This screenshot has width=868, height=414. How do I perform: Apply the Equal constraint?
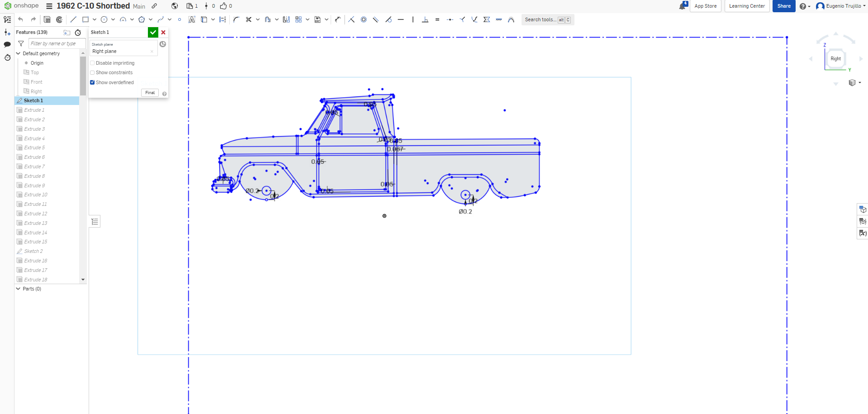[x=437, y=19]
